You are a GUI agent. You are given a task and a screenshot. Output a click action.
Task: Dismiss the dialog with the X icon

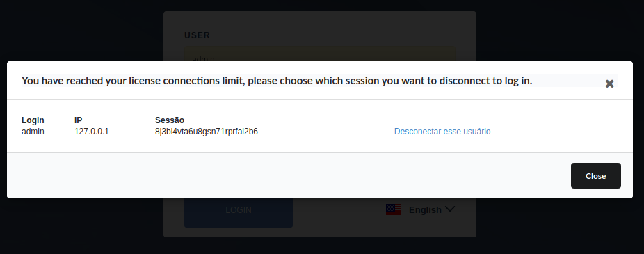pyautogui.click(x=609, y=84)
